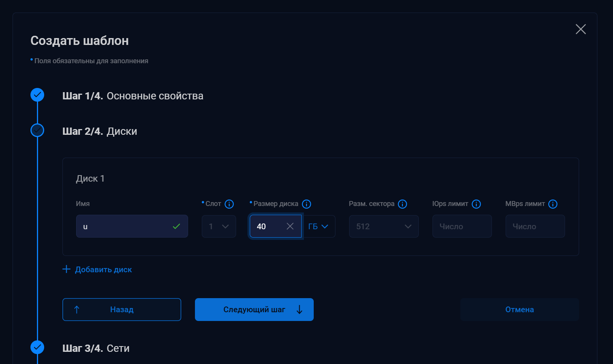The image size is (613, 364).
Task: Click info icon beside Разм. сектора
Action: [x=402, y=204]
